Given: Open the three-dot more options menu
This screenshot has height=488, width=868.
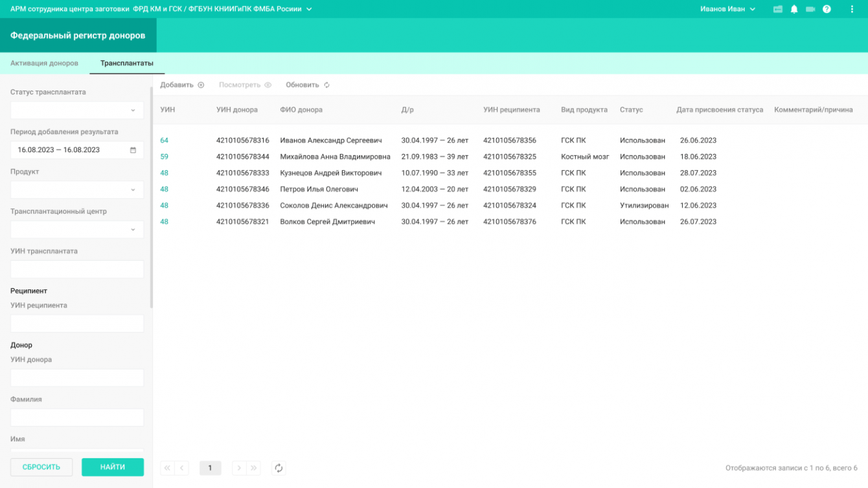Looking at the screenshot, I should coord(852,9).
